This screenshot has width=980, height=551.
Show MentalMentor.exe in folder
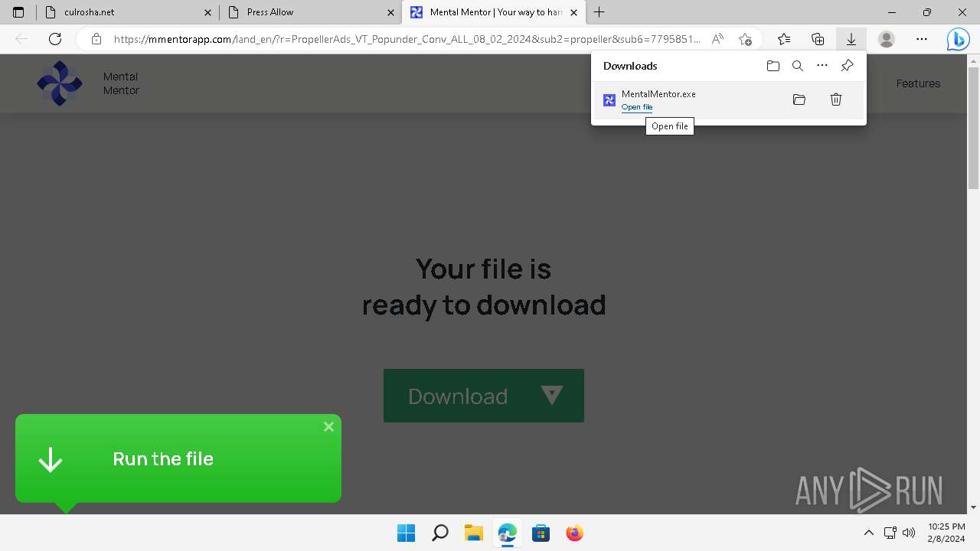pos(799,99)
